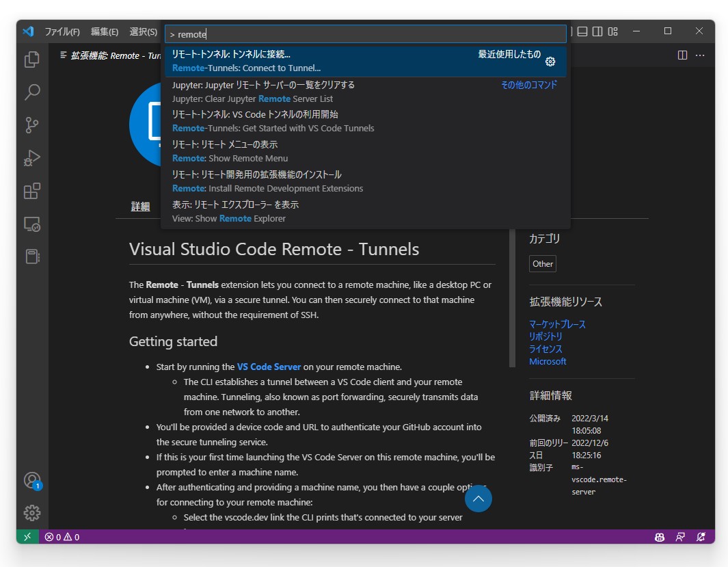Open the Remote Explorer icon
The image size is (728, 567).
point(31,224)
